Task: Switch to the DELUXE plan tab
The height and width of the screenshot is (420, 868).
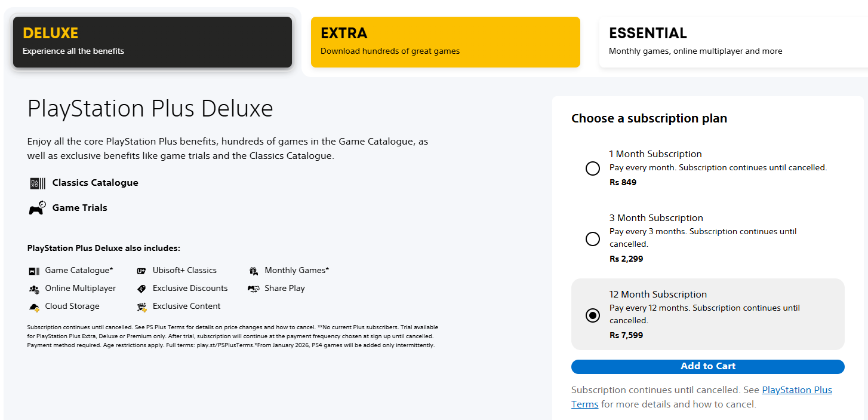Action: tap(152, 42)
